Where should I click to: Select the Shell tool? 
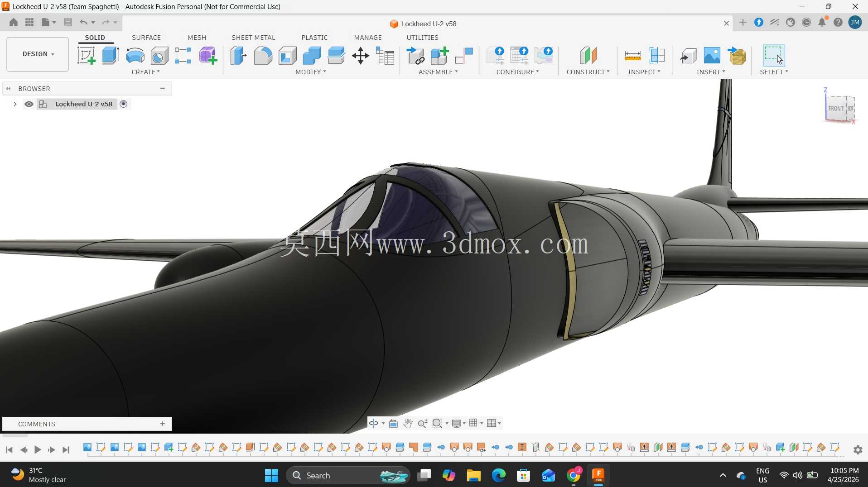pyautogui.click(x=287, y=56)
